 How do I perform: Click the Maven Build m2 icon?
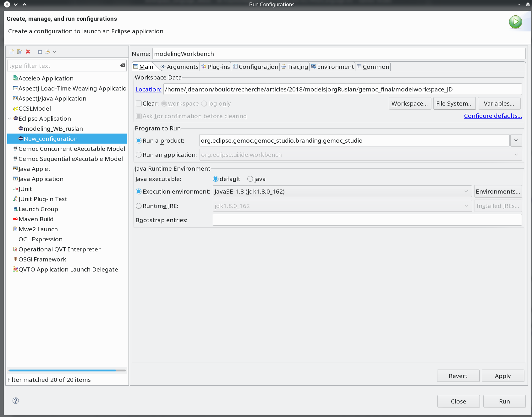(x=15, y=219)
